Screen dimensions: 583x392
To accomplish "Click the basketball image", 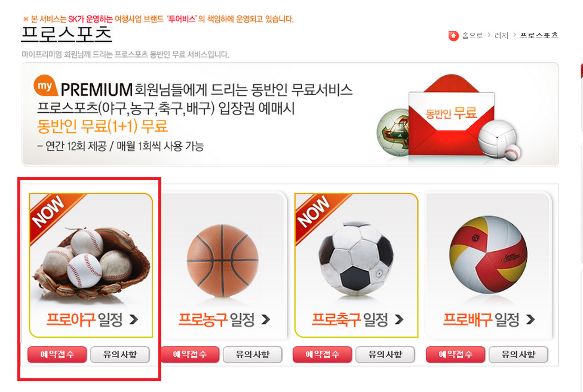I will (x=222, y=261).
